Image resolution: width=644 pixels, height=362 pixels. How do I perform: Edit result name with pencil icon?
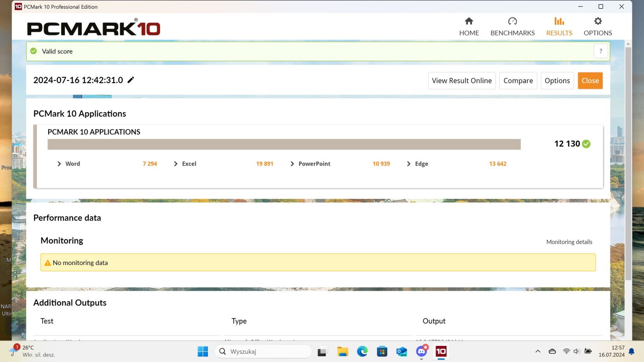tap(131, 80)
